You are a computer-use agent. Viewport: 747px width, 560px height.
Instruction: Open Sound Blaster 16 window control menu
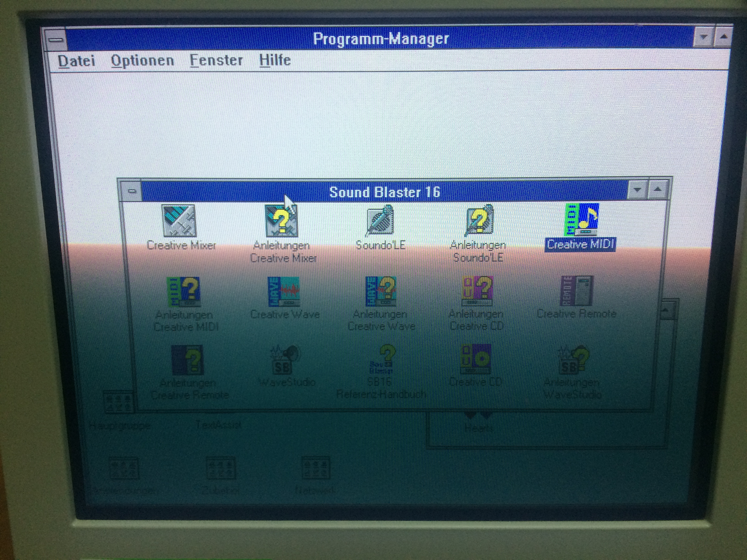pyautogui.click(x=132, y=191)
